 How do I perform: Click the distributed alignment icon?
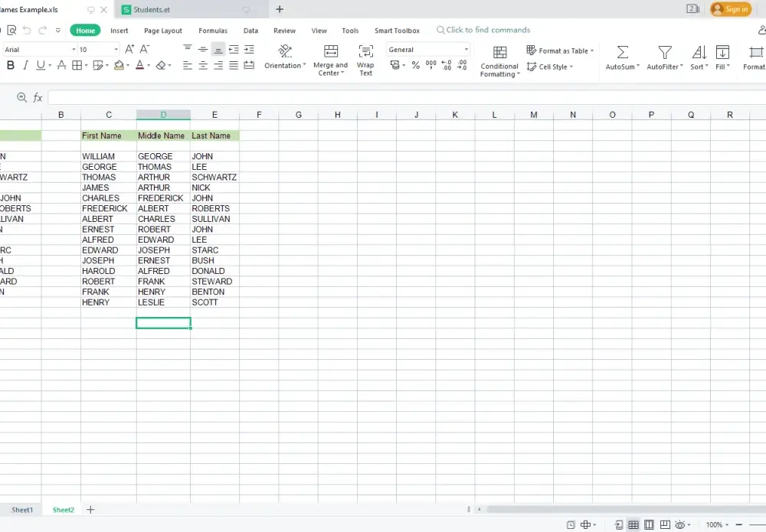[x=249, y=65]
